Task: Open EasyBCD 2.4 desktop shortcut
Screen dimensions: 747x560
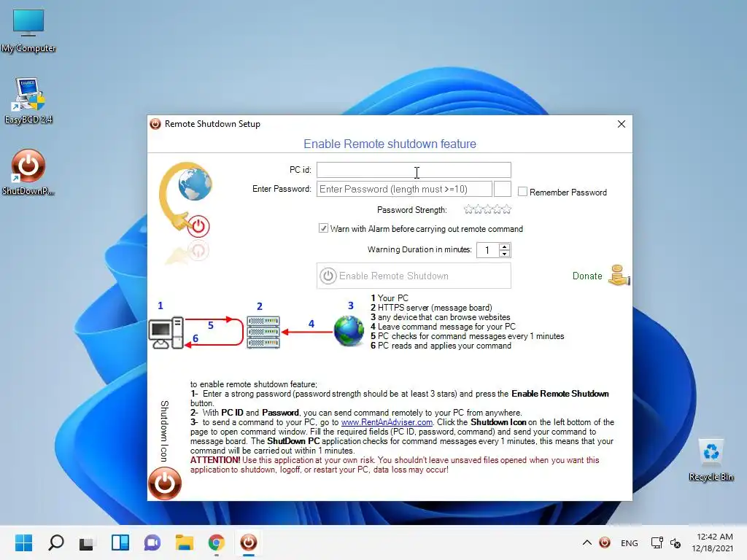Action: pyautogui.click(x=28, y=101)
